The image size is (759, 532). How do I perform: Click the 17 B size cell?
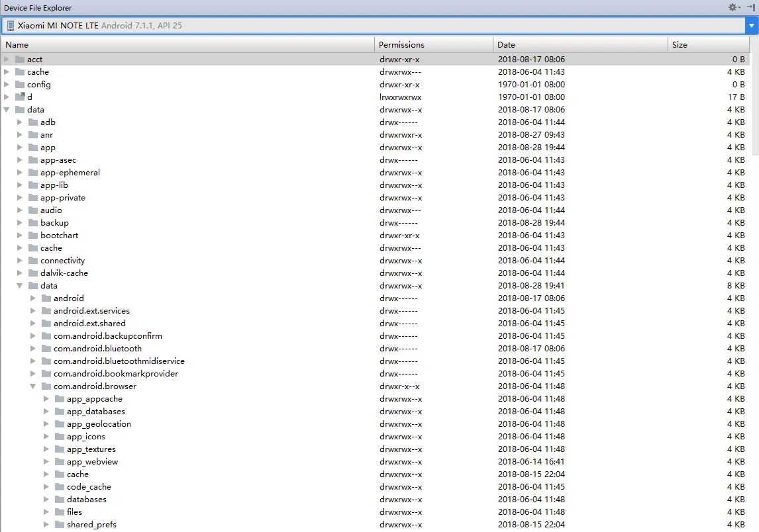tap(736, 97)
